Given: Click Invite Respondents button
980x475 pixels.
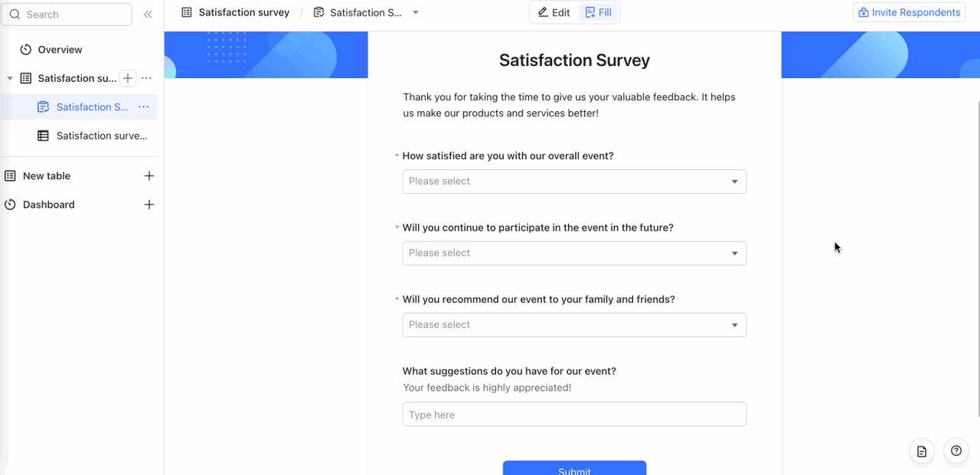Looking at the screenshot, I should click(x=909, y=13).
